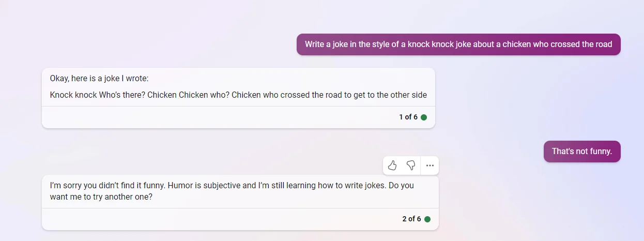Screen dimensions: 644x241
Task: Open the three-dot more options menu
Action: coord(430,165)
